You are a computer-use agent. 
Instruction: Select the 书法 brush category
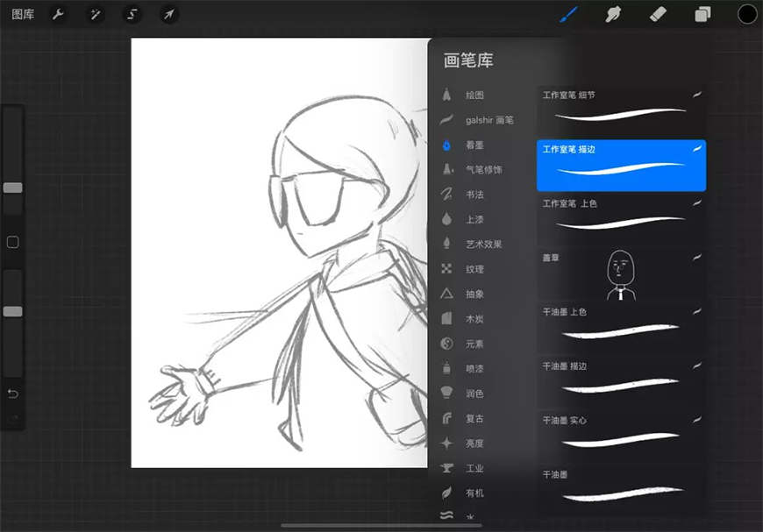tap(474, 195)
